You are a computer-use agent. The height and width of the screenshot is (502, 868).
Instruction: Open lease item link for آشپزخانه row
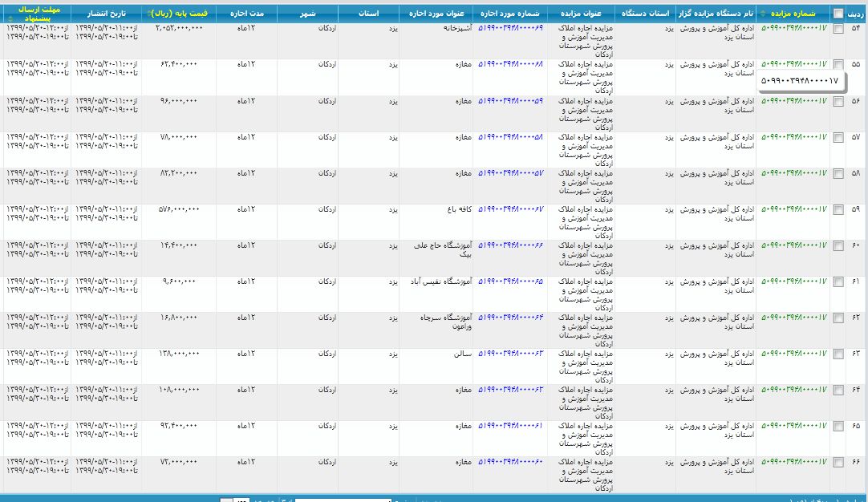coord(511,28)
